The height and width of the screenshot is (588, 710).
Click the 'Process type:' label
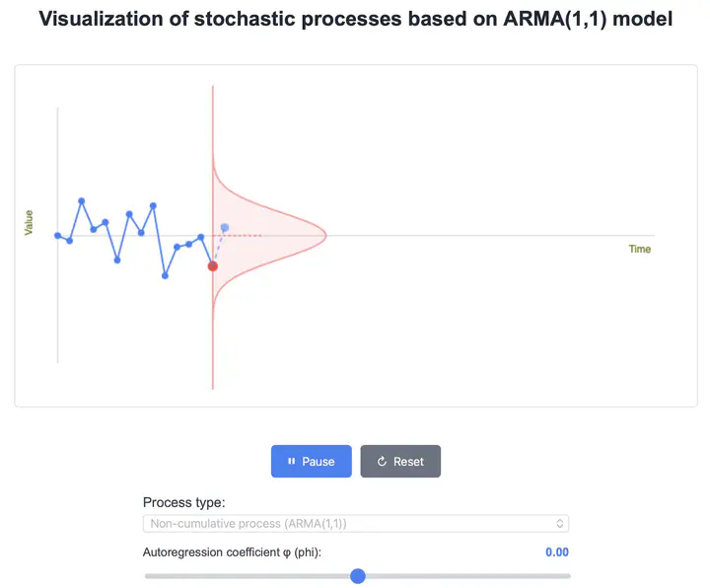click(183, 502)
